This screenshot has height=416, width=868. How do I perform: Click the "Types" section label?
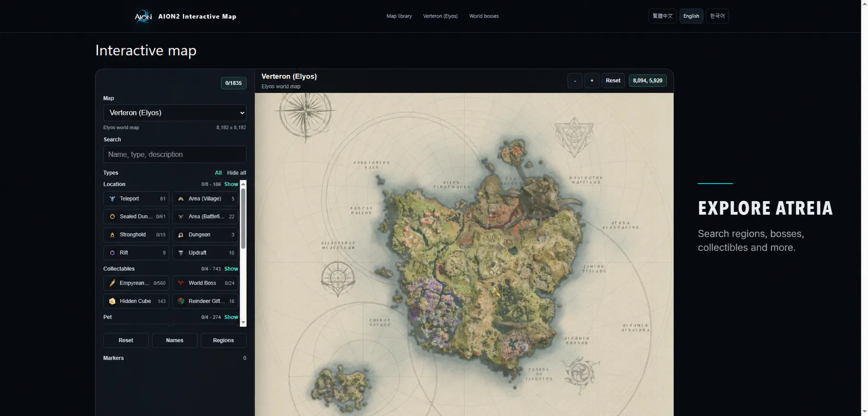coord(111,173)
